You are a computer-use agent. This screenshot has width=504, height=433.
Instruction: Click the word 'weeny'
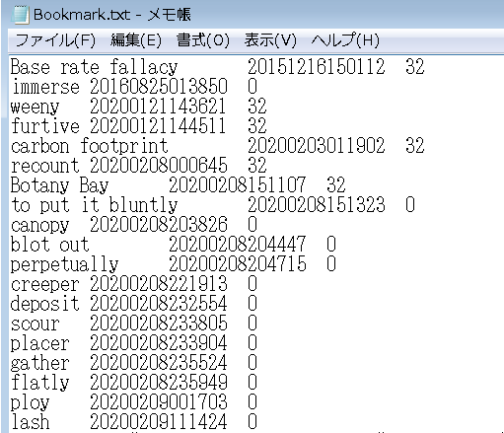[x=35, y=107]
